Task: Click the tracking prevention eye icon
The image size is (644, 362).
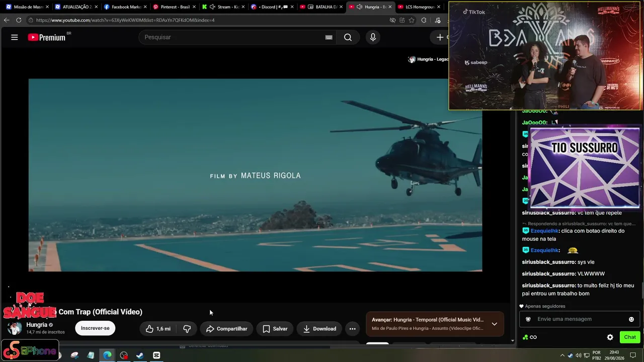Action: (x=392, y=20)
